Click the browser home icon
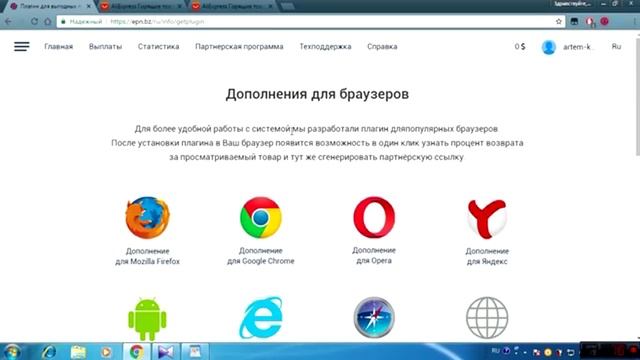 (x=48, y=21)
